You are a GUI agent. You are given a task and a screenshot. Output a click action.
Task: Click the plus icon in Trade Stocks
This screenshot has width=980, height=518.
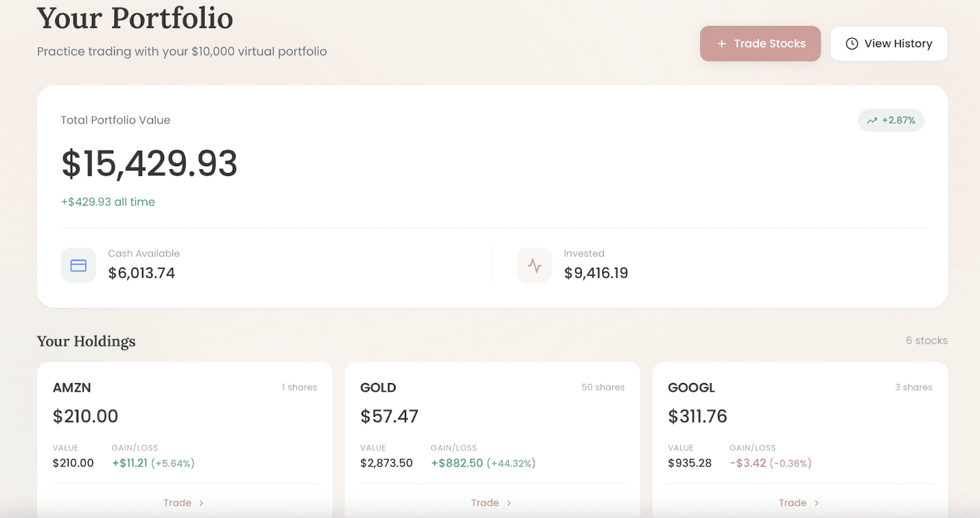[x=722, y=44]
